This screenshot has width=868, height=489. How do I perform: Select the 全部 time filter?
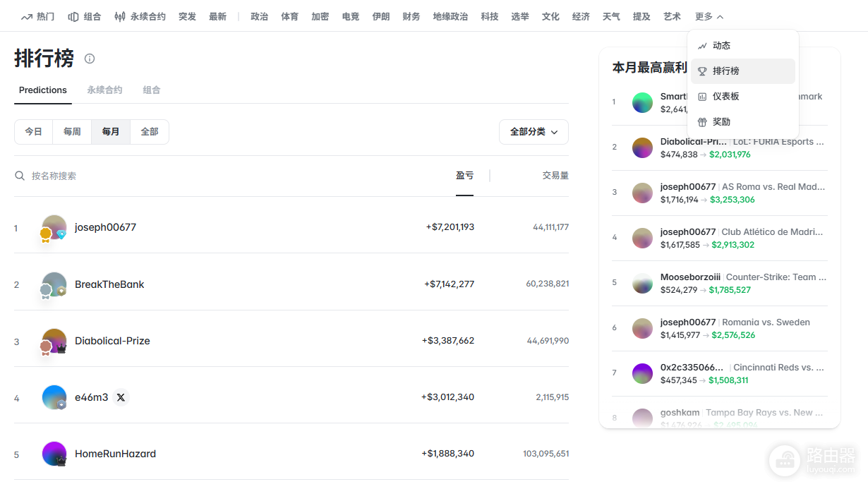150,132
